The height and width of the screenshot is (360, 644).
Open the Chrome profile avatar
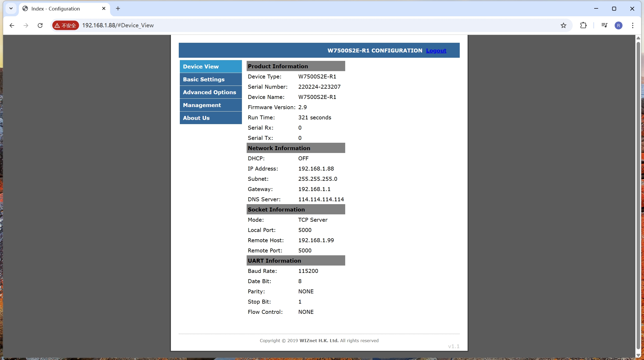coord(618,25)
